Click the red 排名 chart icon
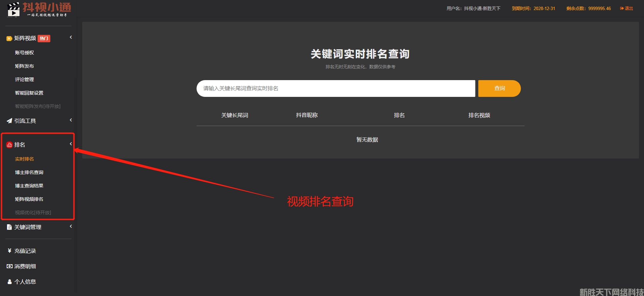Image resolution: width=644 pixels, height=296 pixels. click(9, 145)
